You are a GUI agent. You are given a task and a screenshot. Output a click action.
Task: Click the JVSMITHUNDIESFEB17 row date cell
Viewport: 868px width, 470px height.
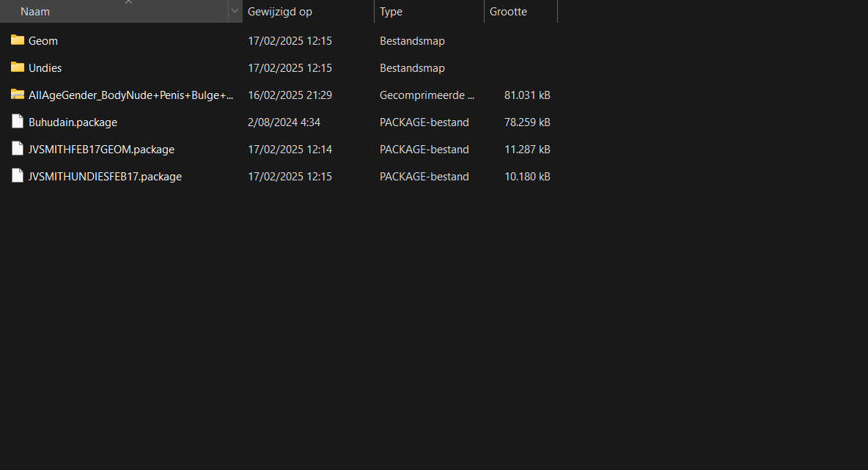[x=290, y=177]
